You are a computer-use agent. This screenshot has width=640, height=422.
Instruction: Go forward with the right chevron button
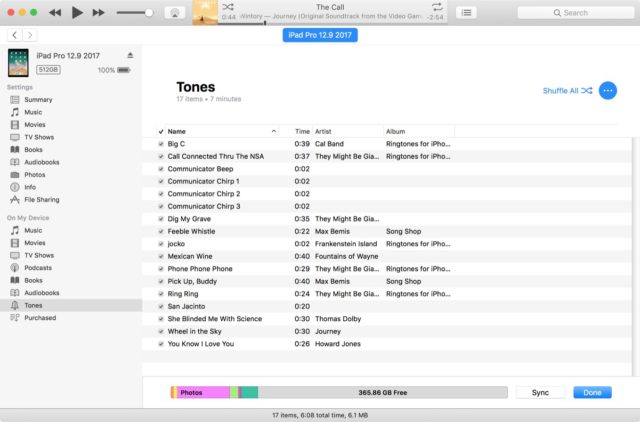click(x=30, y=35)
